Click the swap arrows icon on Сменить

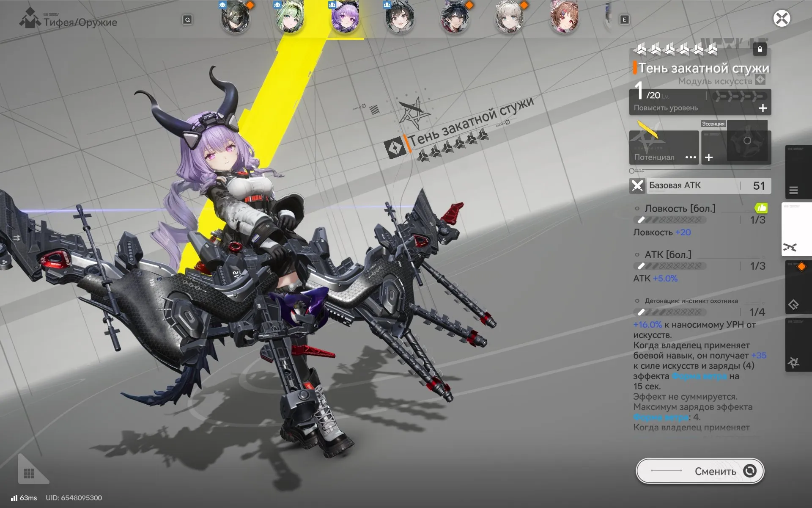tap(750, 471)
